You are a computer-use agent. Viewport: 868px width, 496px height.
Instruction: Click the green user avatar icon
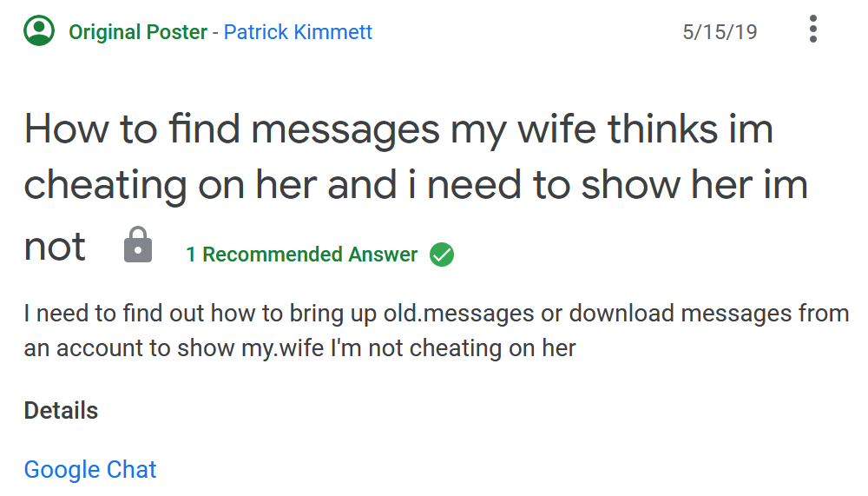pos(39,30)
